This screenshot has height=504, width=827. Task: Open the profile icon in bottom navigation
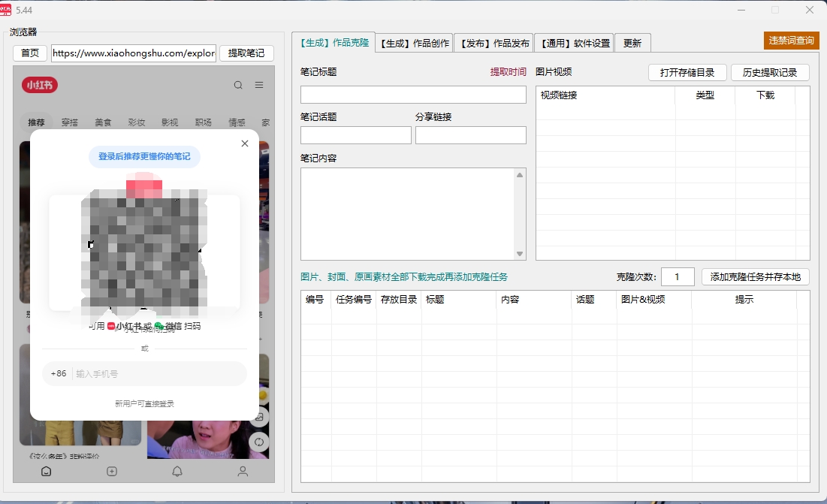pos(243,471)
